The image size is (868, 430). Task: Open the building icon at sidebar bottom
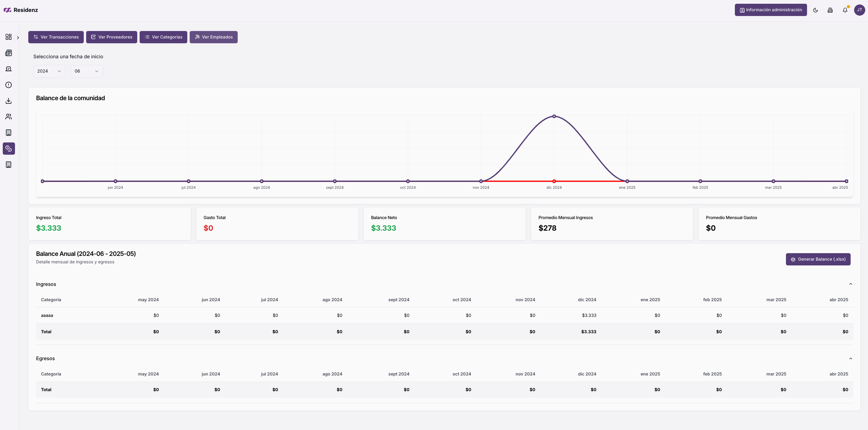[x=9, y=165]
